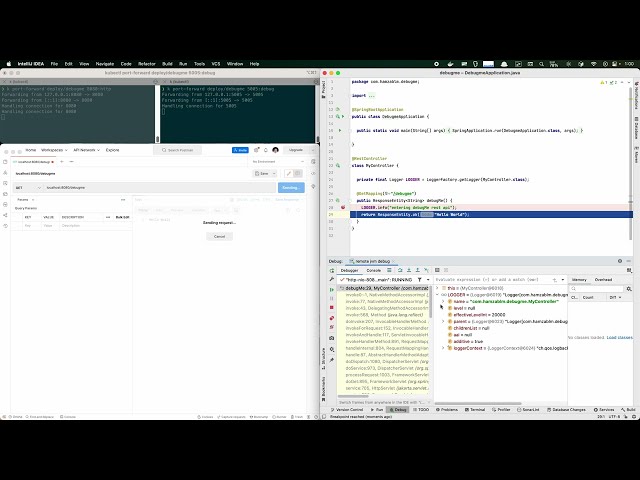Open Memory view settings gear
Image resolution: width=640 pixels, height=480 pixels.
coord(629,289)
